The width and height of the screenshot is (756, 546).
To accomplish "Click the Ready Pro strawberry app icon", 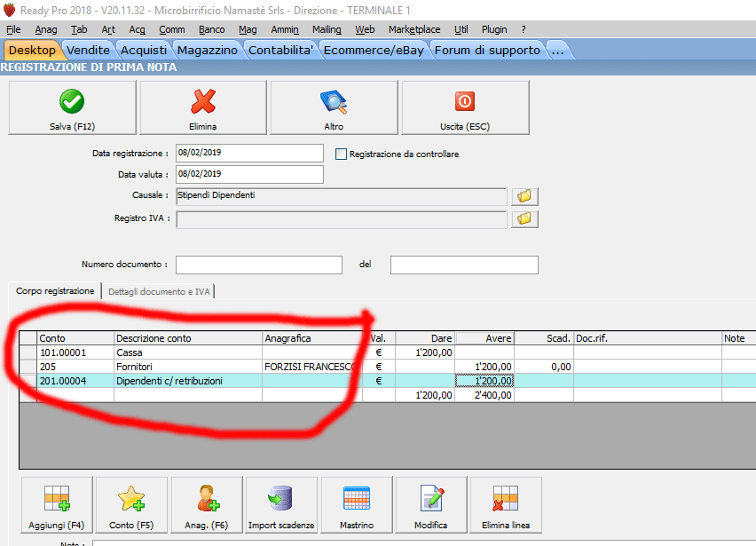I will click(x=9, y=10).
